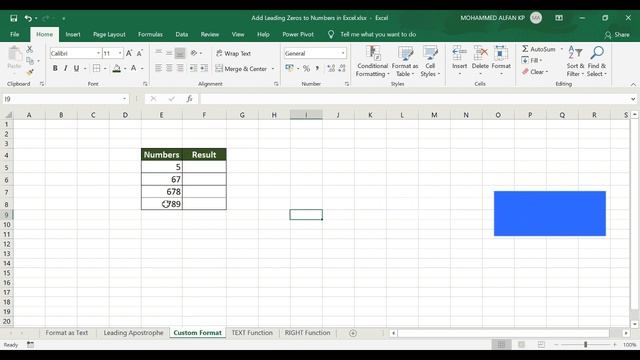This screenshot has height=360, width=640.
Task: Apply Percent Style
Action: (307, 69)
